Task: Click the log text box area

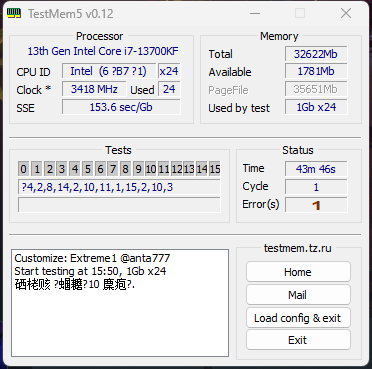Action: pos(120,303)
